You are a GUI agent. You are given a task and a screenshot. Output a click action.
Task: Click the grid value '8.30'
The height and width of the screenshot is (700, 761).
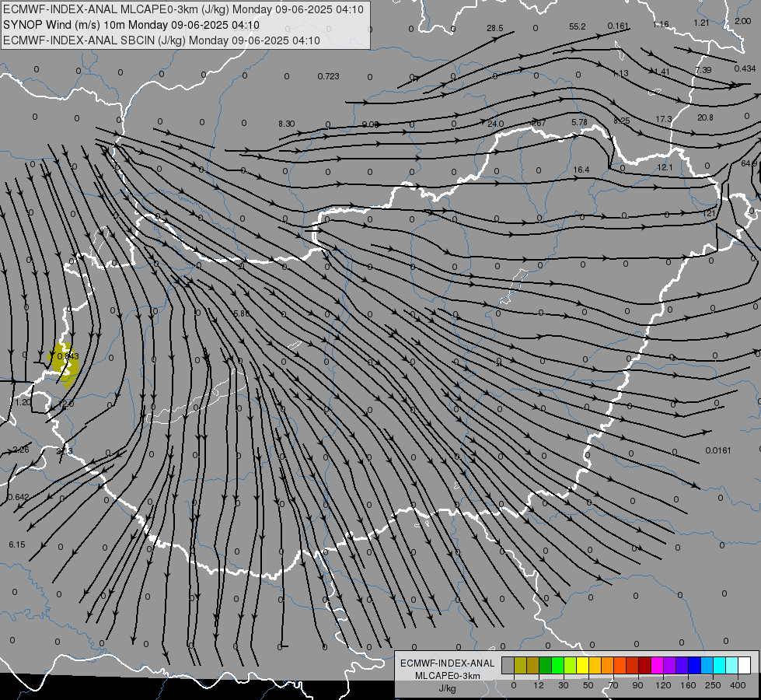pos(286,124)
